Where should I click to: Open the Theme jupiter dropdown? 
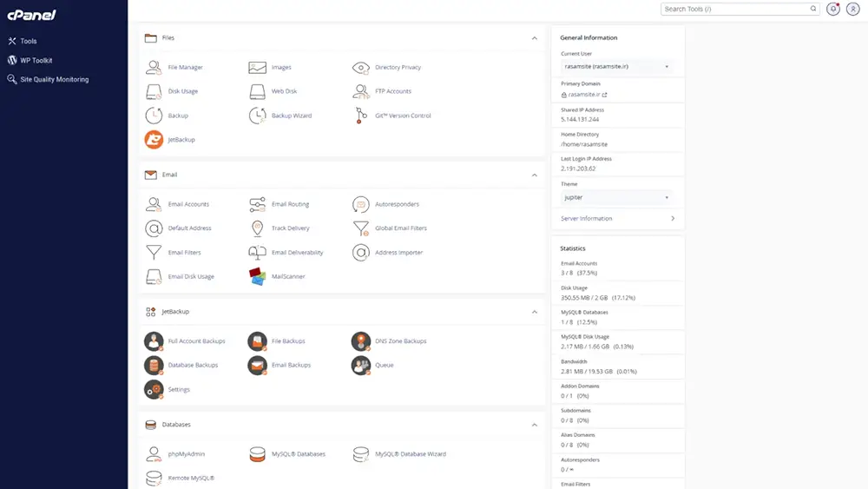pos(616,197)
